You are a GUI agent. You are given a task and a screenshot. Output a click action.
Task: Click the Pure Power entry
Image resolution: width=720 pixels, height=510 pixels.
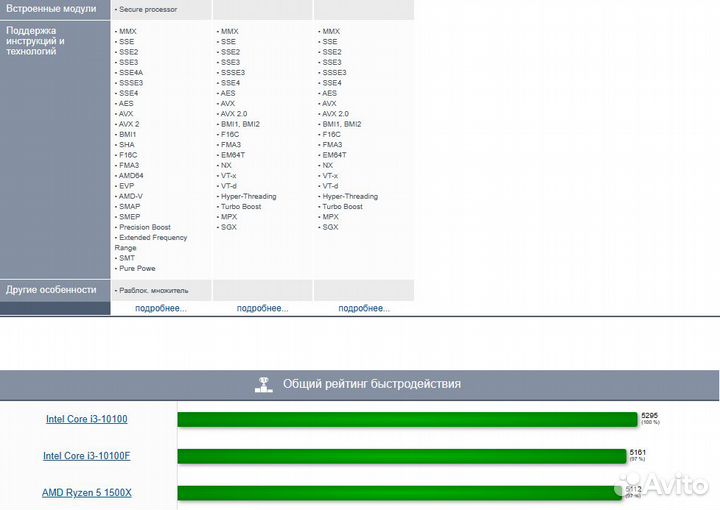pyautogui.click(x=135, y=269)
